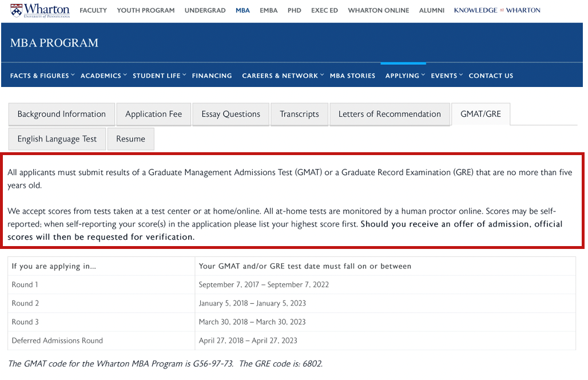This screenshot has width=588, height=380.
Task: Expand the Facts & Figures menu
Action: (x=42, y=76)
